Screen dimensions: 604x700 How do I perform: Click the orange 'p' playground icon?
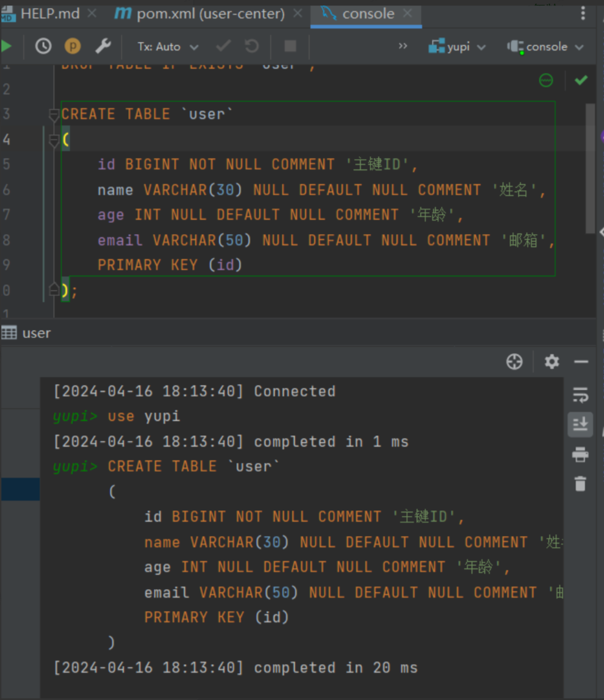[73, 46]
